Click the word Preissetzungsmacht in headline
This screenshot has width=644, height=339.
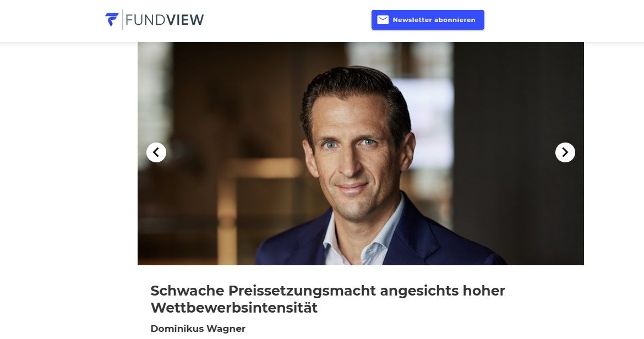(302, 291)
